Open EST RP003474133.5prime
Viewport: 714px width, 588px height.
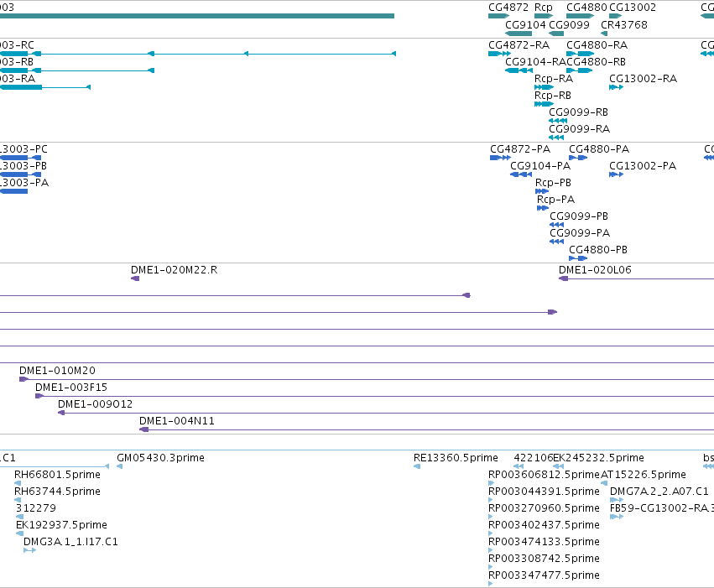[x=544, y=542]
